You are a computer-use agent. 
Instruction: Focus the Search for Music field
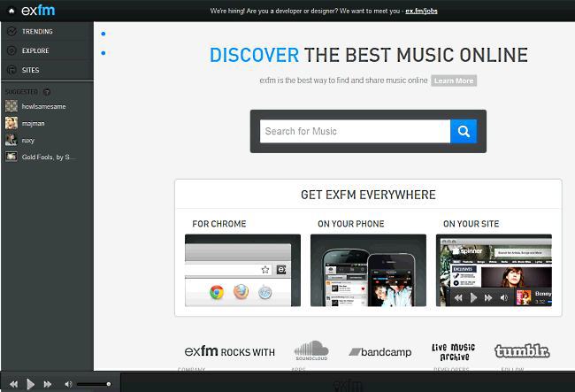pos(355,131)
